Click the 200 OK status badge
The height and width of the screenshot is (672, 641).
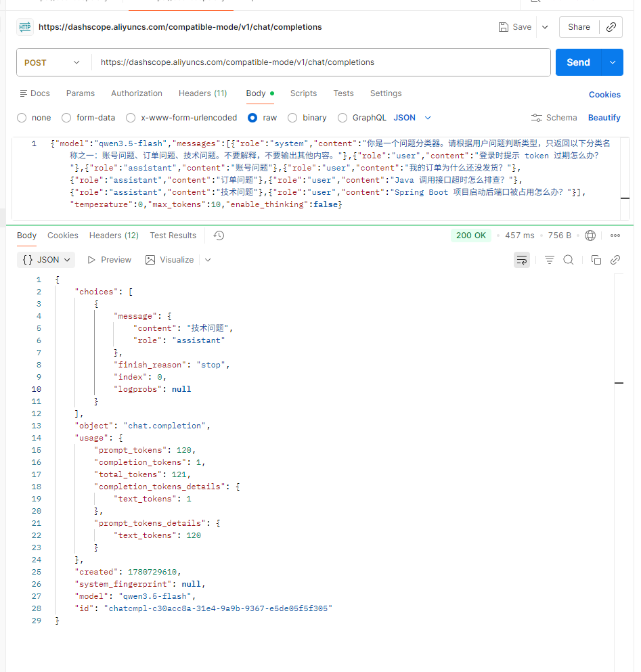[x=471, y=236]
